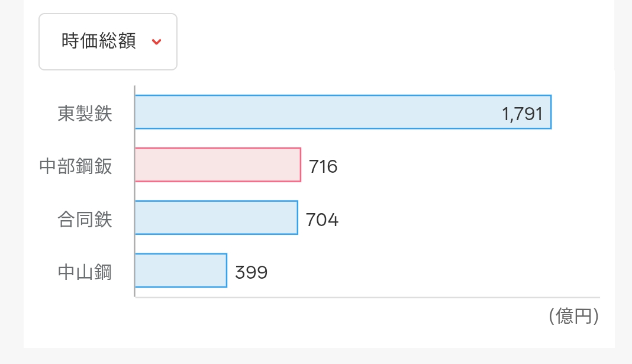The height and width of the screenshot is (364, 632).
Task: Select the 中部鋼鈑 company label
Action: (x=75, y=166)
